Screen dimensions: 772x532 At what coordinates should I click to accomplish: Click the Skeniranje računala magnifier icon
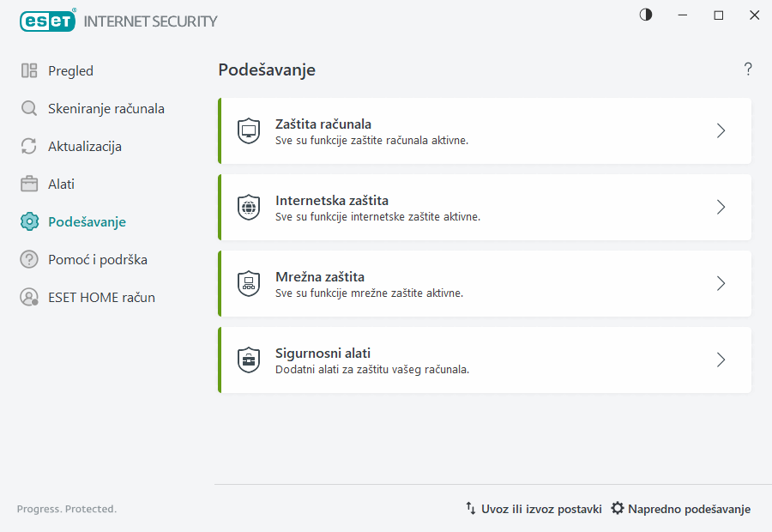pos(29,108)
